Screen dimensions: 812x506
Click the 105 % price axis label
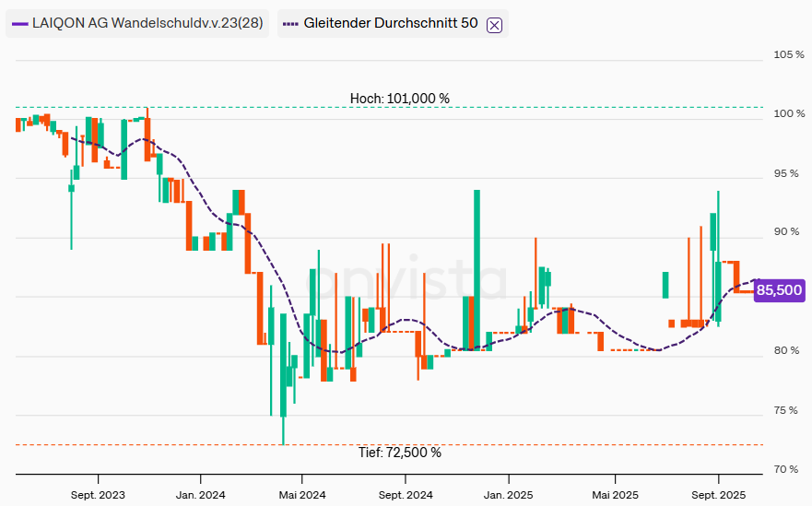coord(788,55)
